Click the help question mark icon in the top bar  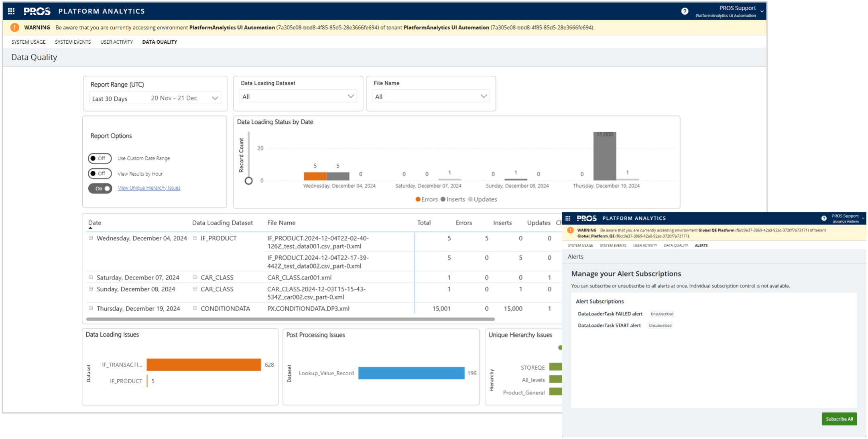[684, 11]
